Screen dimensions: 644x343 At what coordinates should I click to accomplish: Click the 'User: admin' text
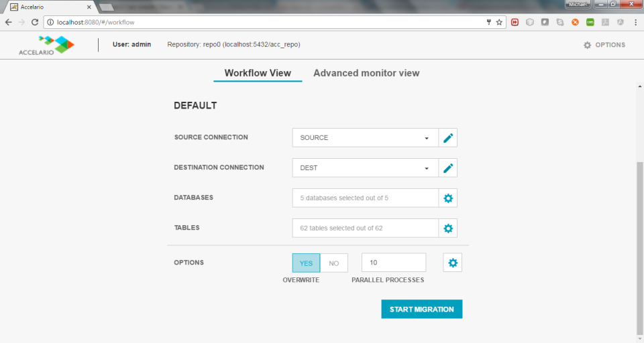132,44
